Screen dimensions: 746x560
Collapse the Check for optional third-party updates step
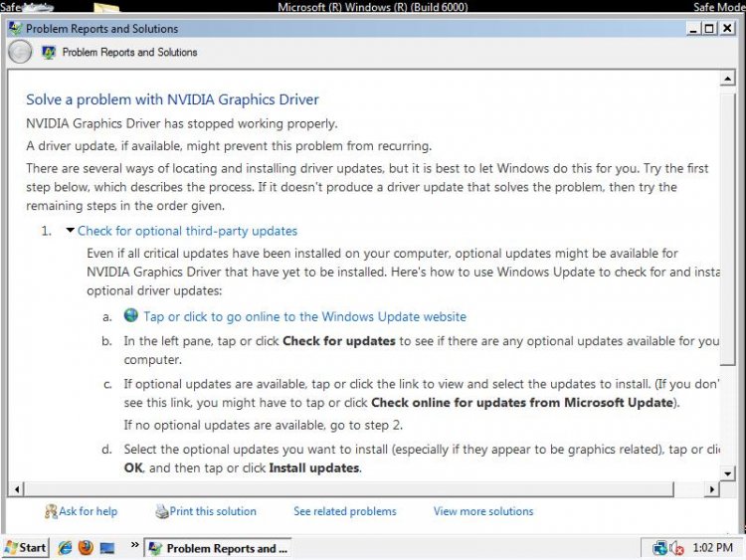click(x=70, y=231)
